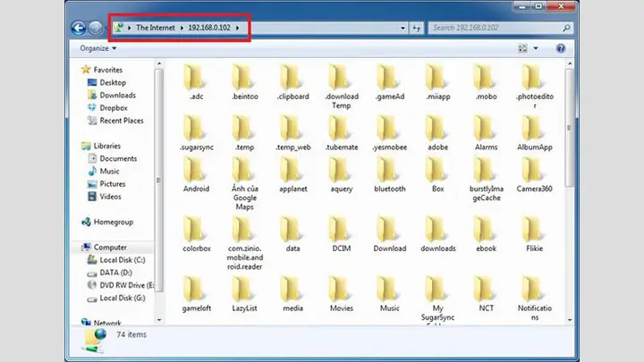644x362 pixels.
Task: Expand arrow after 192.168.0.102 breadcrumb
Action: 237,28
